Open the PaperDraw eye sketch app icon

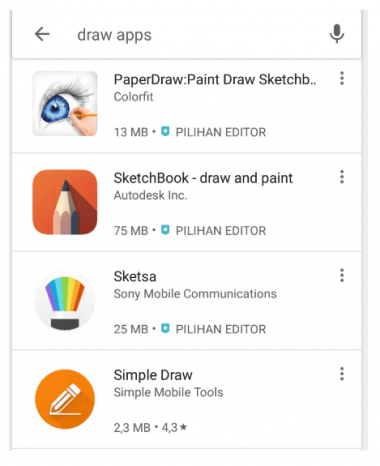click(x=65, y=104)
